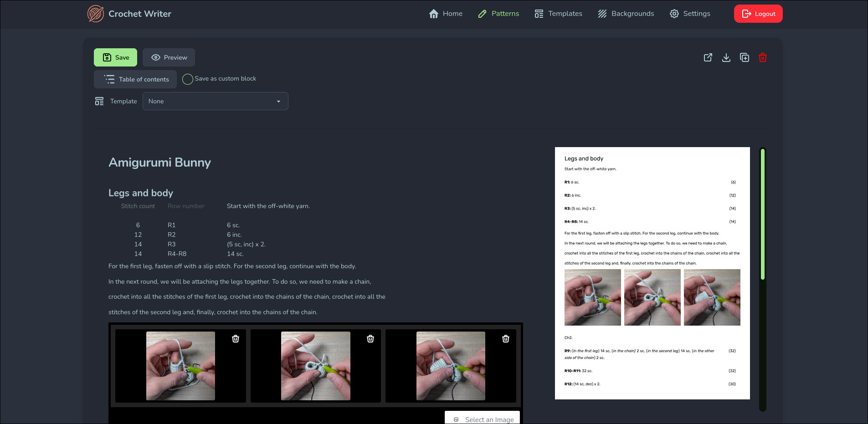Open the Home page
The image size is (868, 424).
446,14
